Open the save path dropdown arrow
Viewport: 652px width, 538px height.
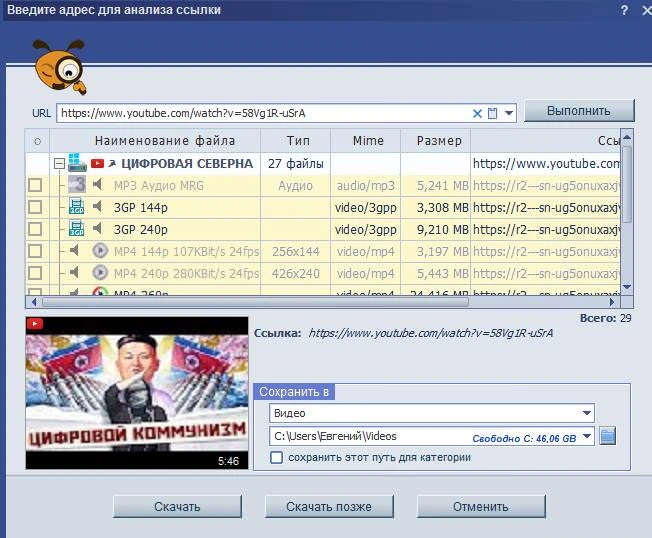[x=587, y=436]
